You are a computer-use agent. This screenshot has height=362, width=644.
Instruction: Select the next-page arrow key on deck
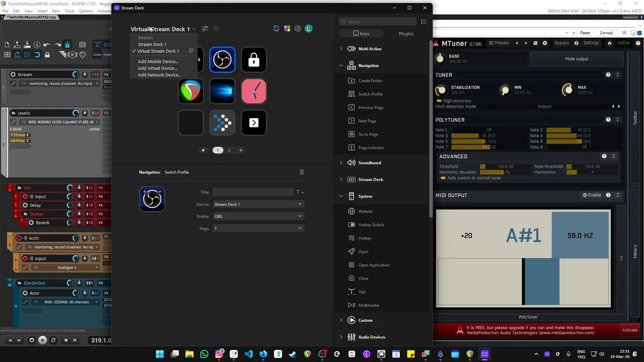click(254, 123)
